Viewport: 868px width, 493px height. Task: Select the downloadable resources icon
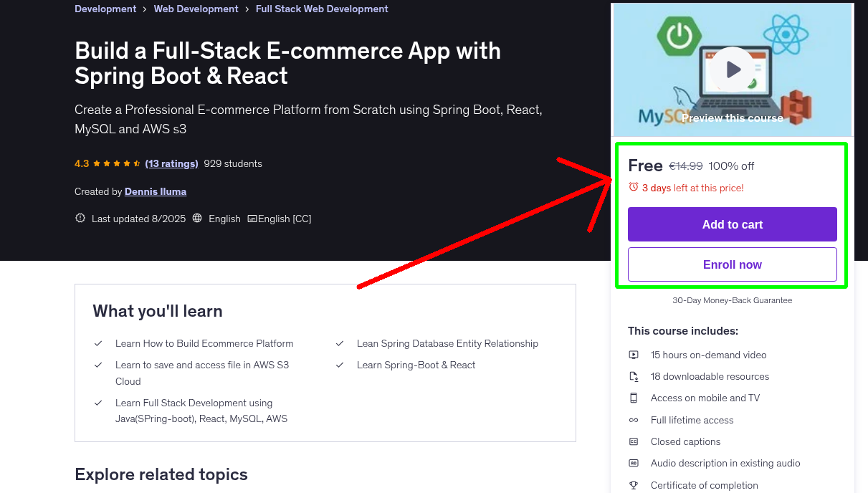click(634, 376)
